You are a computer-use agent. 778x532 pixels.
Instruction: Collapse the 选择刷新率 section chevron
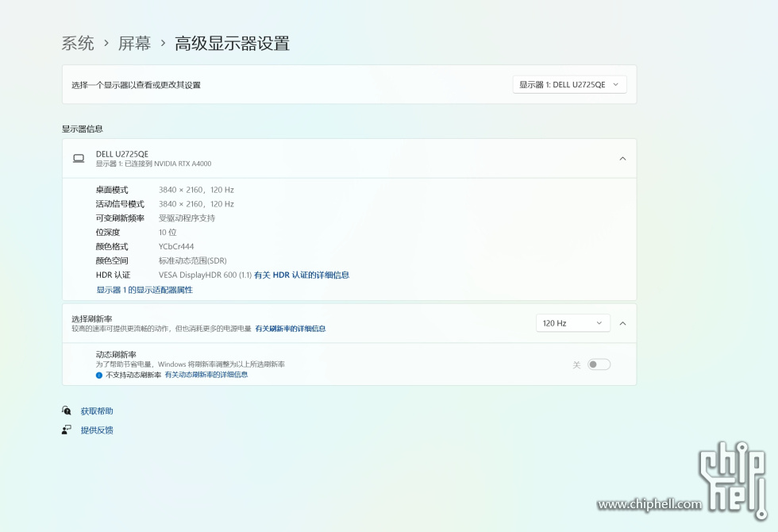coord(622,323)
